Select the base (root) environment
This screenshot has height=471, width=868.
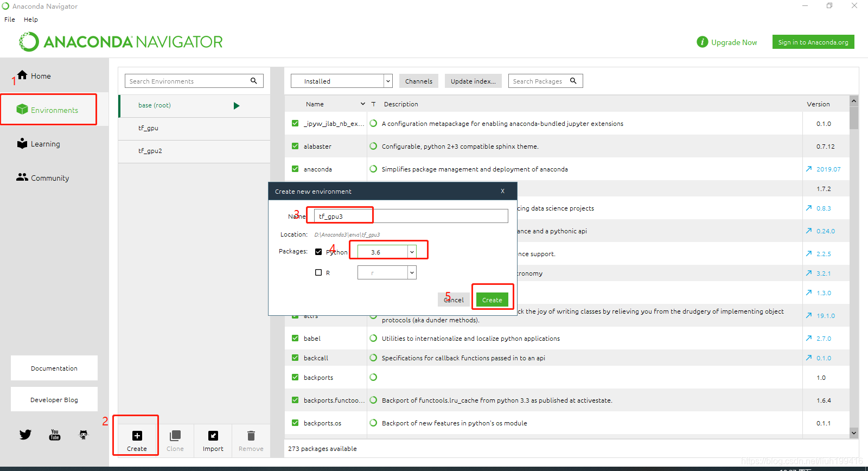[x=194, y=106]
